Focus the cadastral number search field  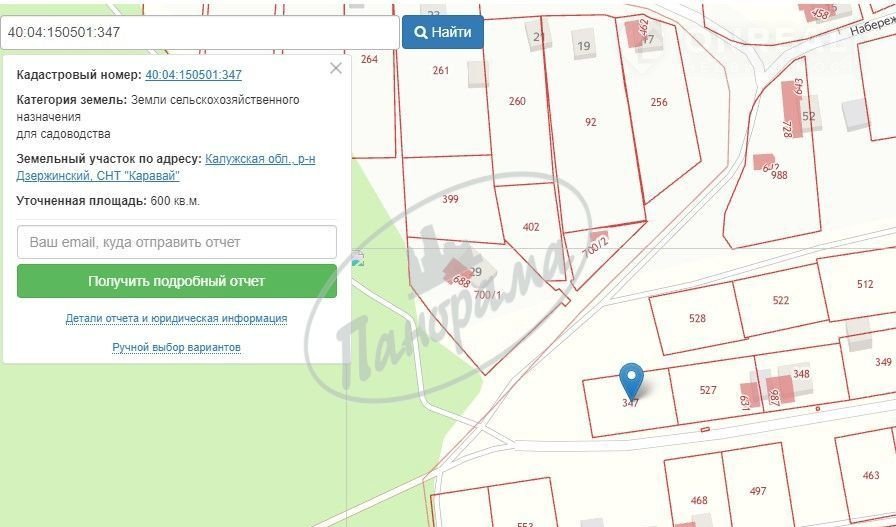coord(198,32)
